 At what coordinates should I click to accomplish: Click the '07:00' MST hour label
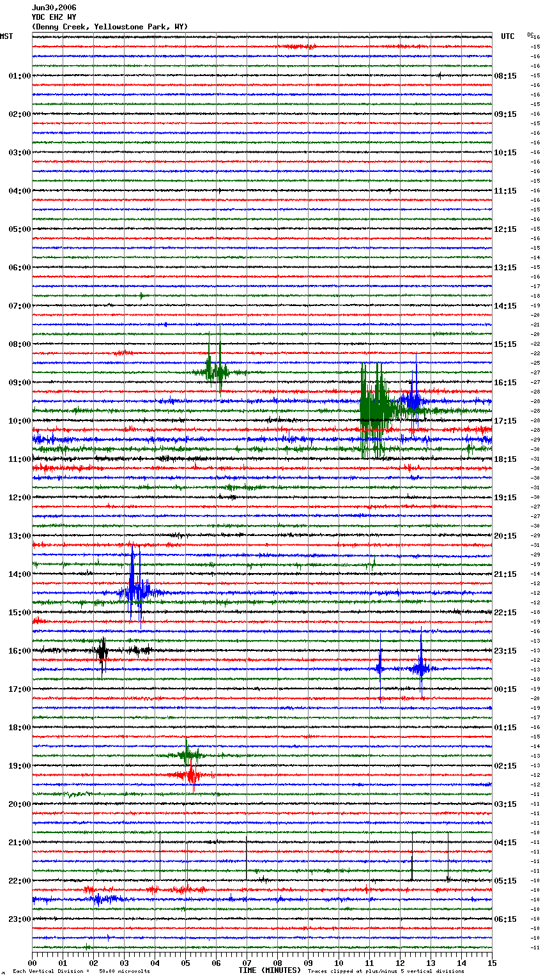coord(19,306)
